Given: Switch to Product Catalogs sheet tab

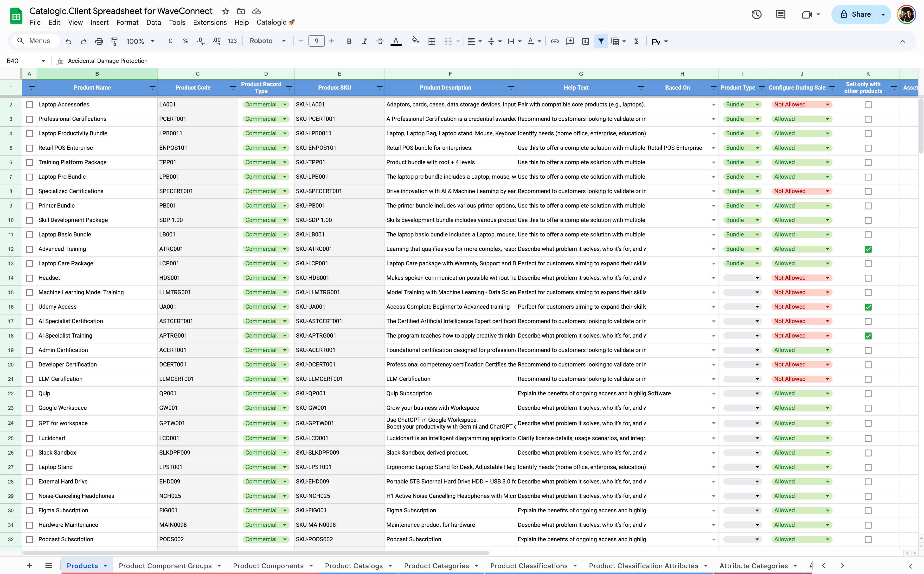Looking at the screenshot, I should (353, 566).
